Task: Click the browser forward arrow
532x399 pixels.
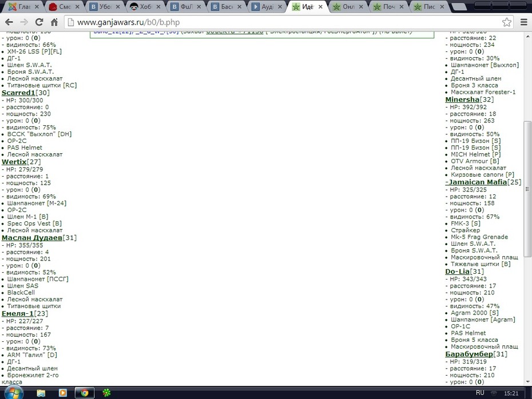Action: point(24,22)
